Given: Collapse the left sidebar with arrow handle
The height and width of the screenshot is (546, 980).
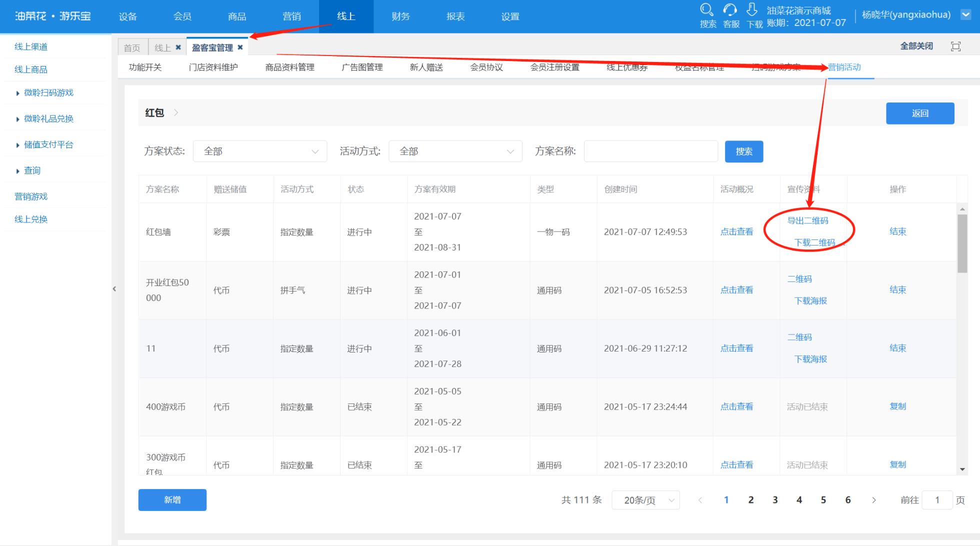Looking at the screenshot, I should 114,289.
